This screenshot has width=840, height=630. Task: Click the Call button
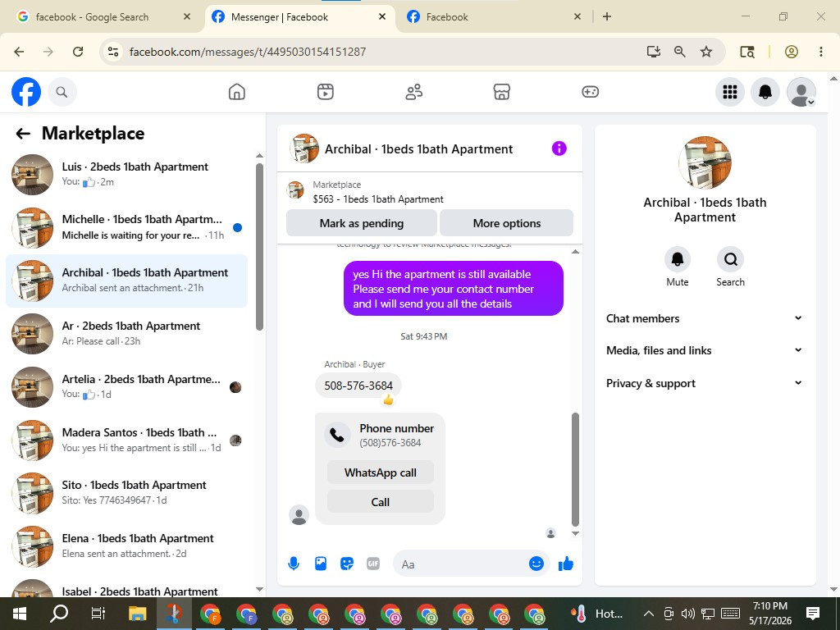(x=381, y=502)
